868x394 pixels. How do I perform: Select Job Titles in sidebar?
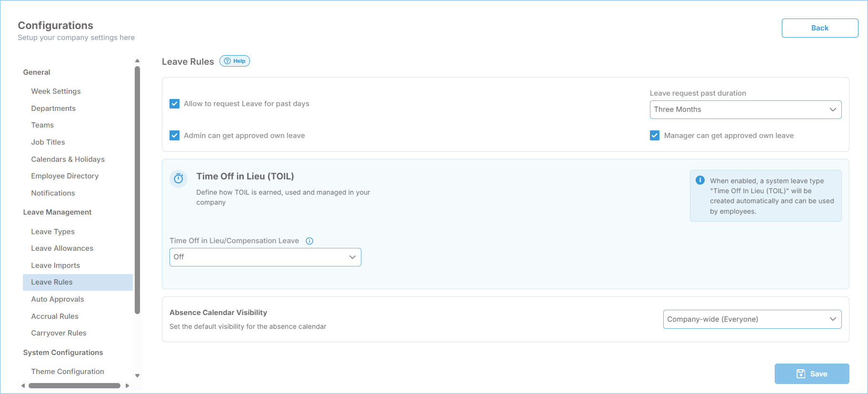click(x=48, y=142)
